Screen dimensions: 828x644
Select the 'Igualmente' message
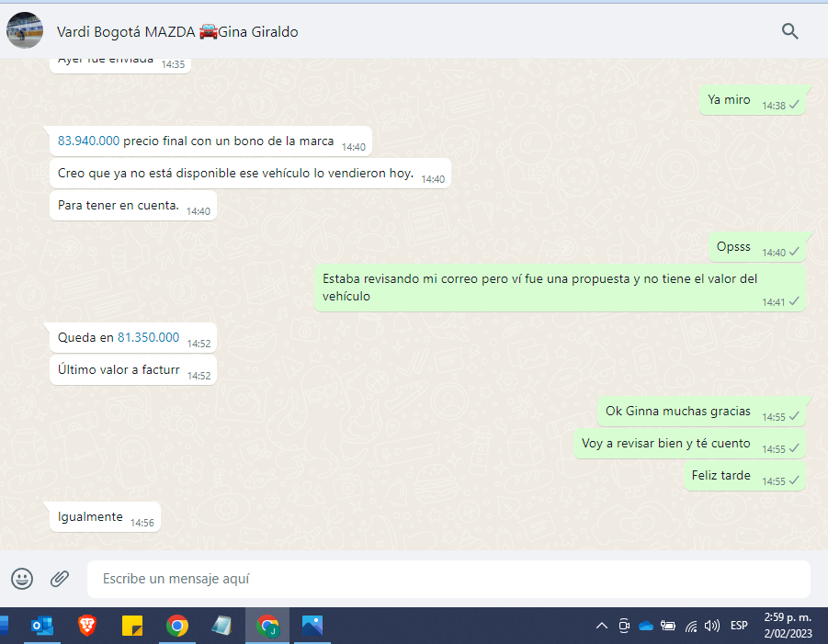(x=105, y=517)
